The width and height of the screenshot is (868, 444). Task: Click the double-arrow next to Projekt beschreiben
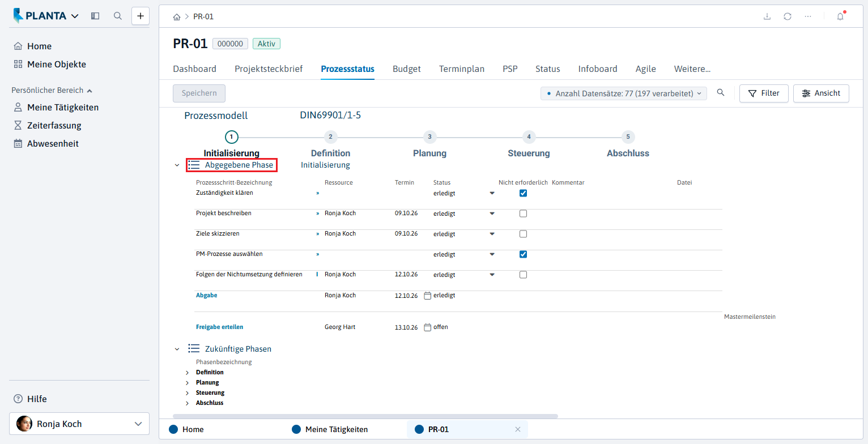pyautogui.click(x=317, y=214)
